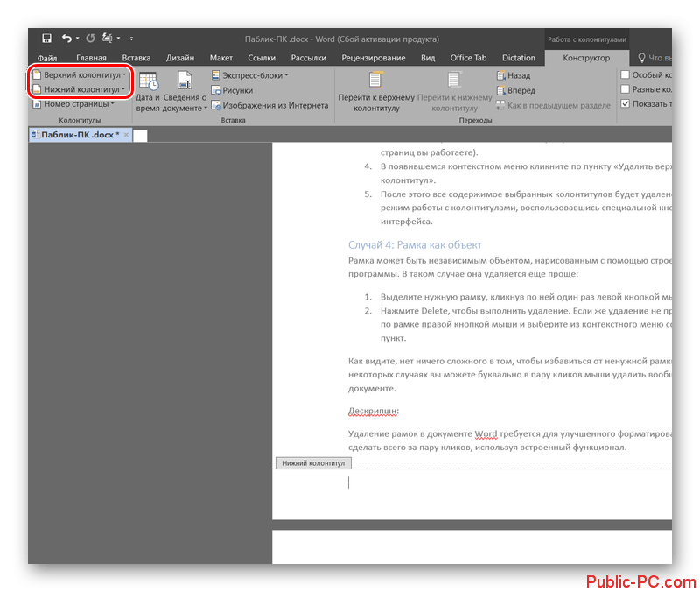Insert Date and Time via calendar icon
Viewport: 700px width, 592px height.
[x=148, y=81]
